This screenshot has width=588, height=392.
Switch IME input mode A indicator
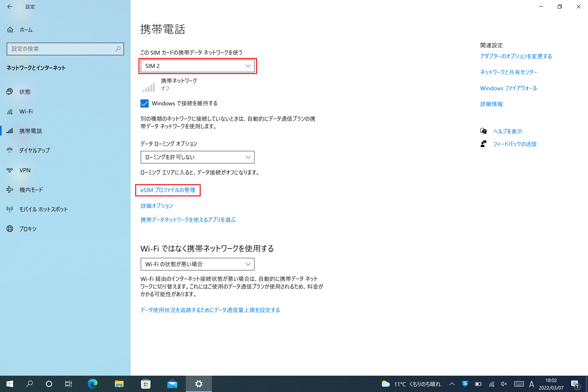[x=531, y=384]
